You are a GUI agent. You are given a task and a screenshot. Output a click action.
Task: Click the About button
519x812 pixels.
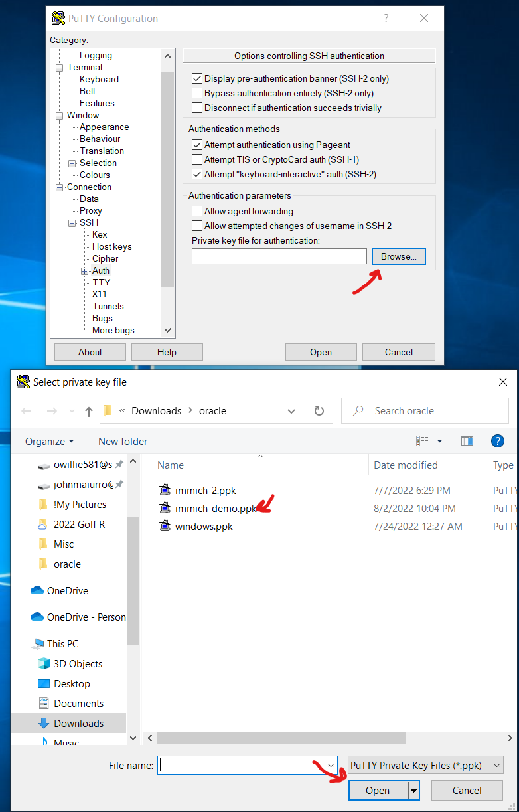[x=90, y=352]
